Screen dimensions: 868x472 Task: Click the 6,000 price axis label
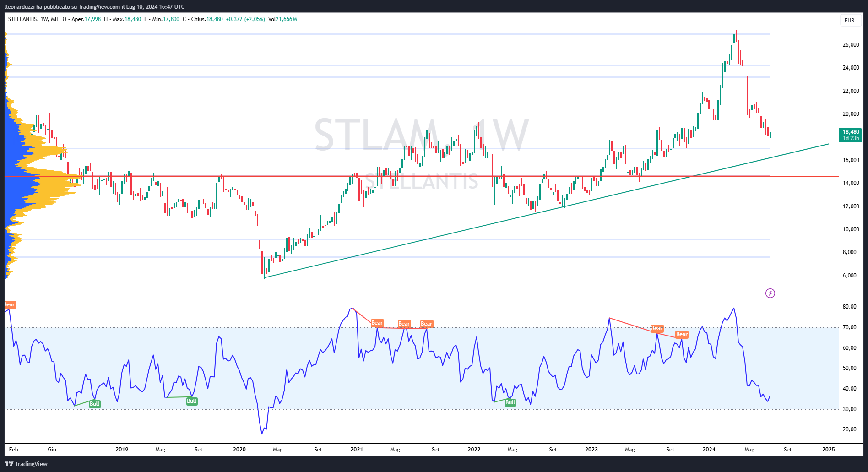point(850,276)
